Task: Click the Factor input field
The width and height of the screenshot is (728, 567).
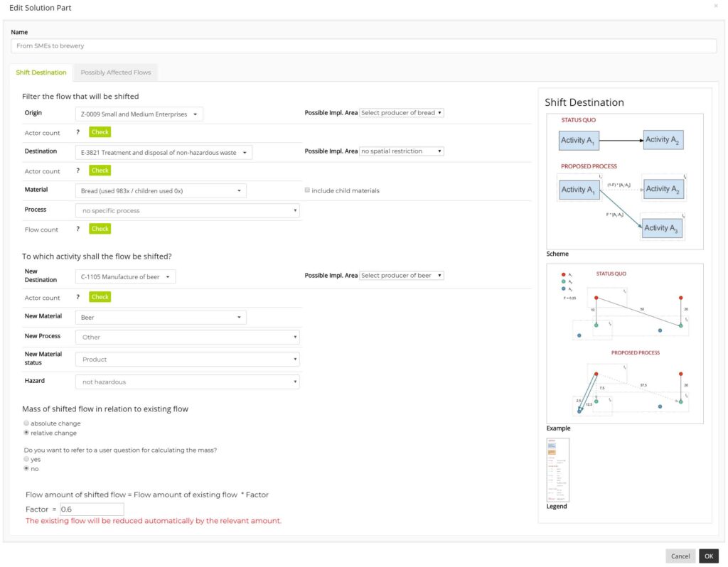Action: pyautogui.click(x=92, y=509)
